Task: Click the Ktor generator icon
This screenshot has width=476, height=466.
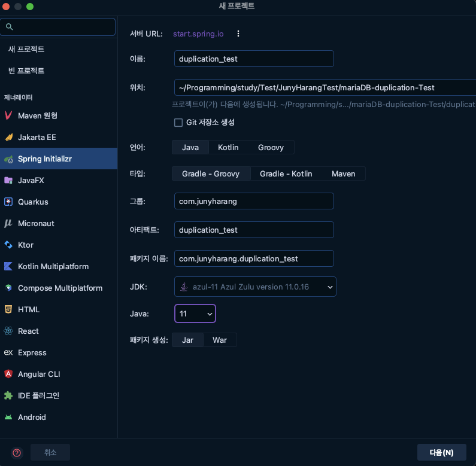Action: pos(8,245)
